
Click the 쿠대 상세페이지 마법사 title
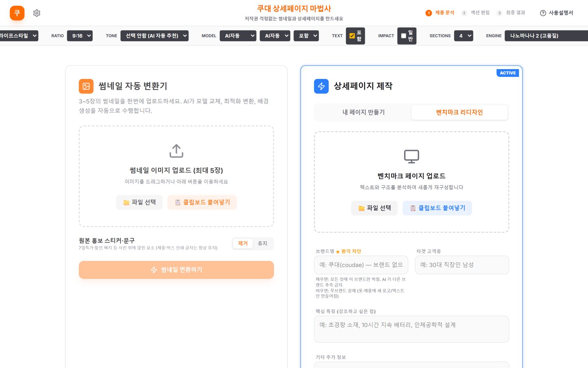click(294, 9)
